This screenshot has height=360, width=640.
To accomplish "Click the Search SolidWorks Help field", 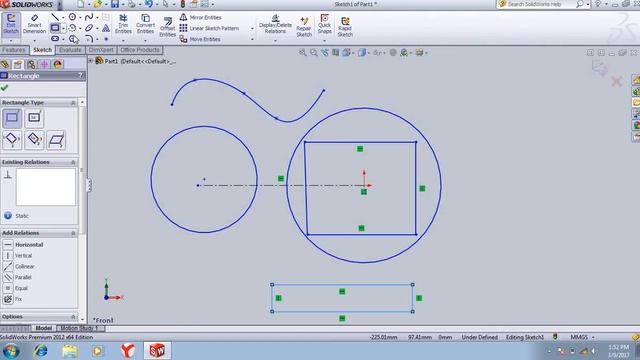I will pos(536,4).
